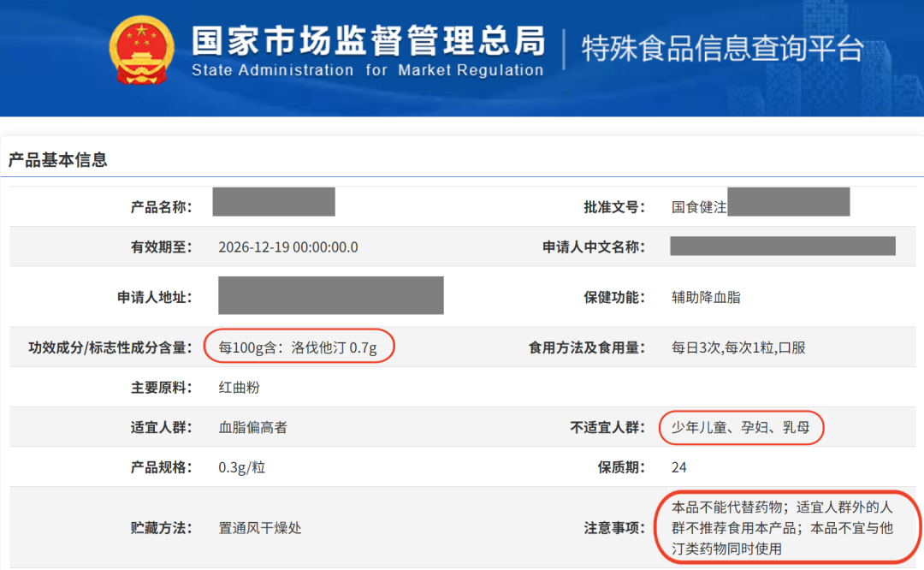Click the 主要原料 label
The width and height of the screenshot is (924, 570).
[161, 387]
